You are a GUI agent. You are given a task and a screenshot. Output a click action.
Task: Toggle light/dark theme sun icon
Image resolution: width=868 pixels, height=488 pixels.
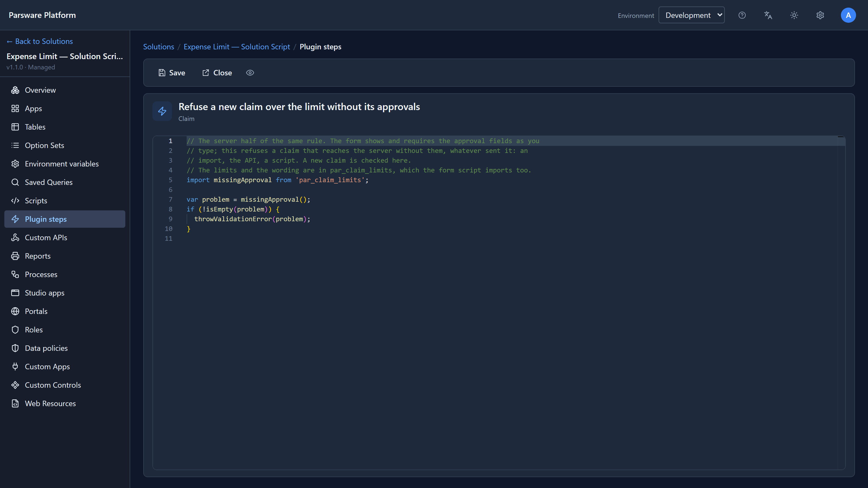(794, 15)
